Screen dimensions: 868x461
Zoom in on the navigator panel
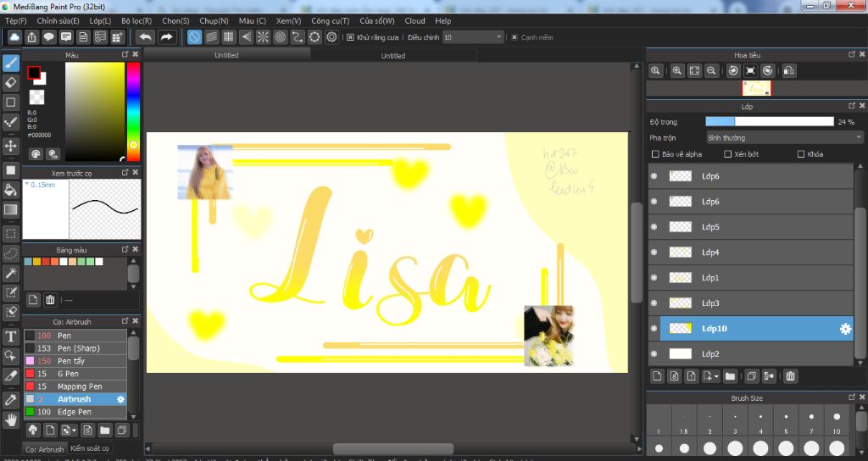coord(677,71)
